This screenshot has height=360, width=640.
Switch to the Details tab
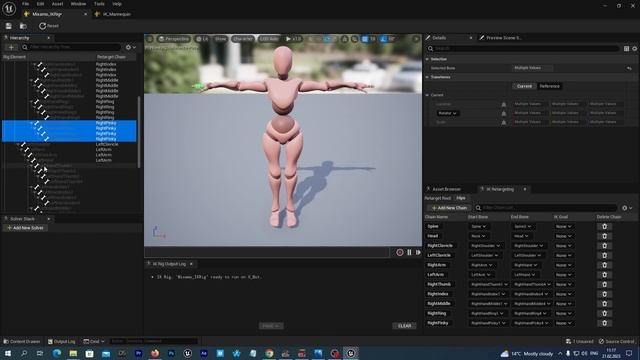(439, 38)
